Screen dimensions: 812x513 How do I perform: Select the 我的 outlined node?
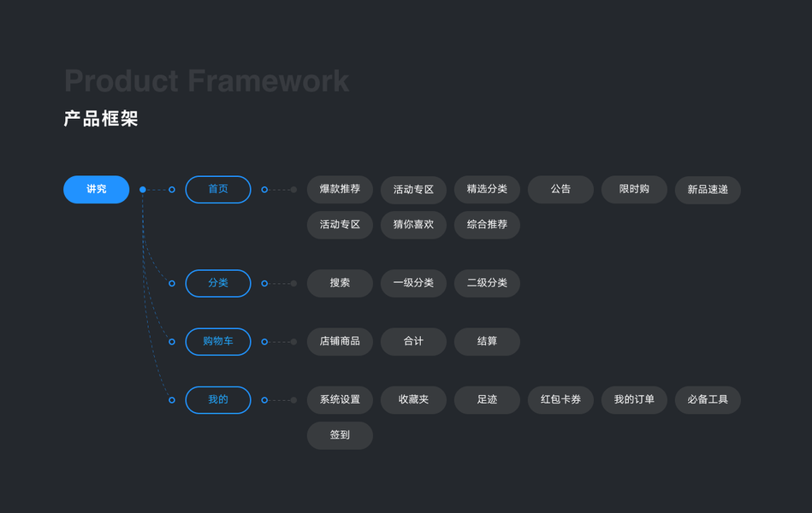218,399
